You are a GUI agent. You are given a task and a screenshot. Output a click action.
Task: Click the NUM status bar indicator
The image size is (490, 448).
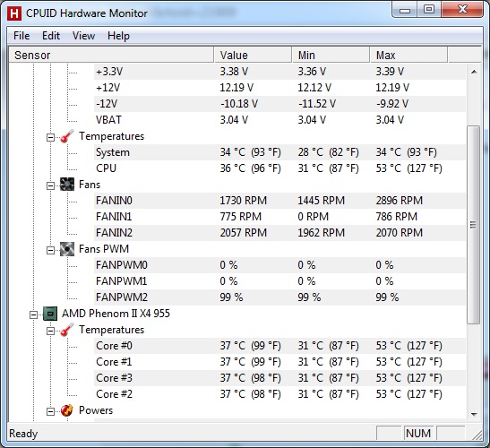click(x=418, y=434)
